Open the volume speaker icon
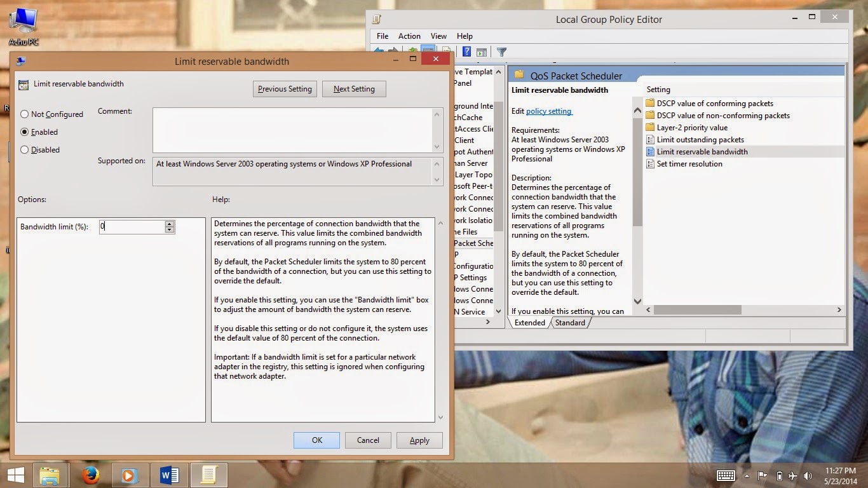This screenshot has width=868, height=488. pos(808,476)
